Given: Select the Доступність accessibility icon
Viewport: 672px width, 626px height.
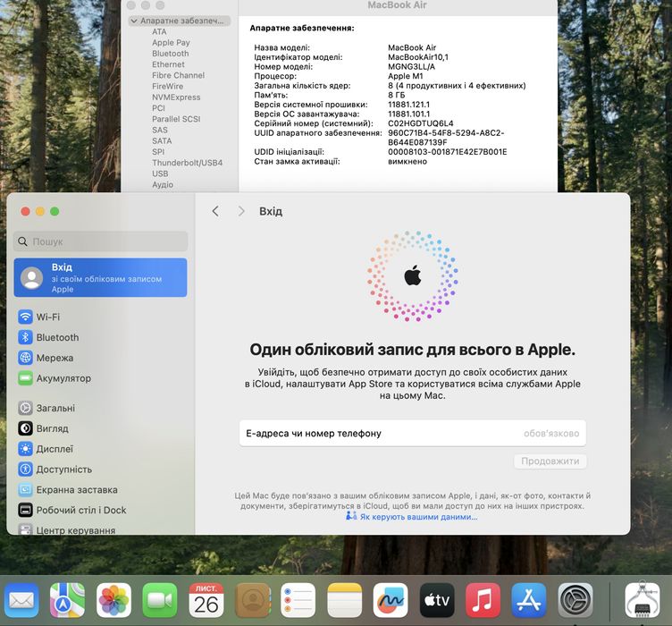Looking at the screenshot, I should [25, 469].
